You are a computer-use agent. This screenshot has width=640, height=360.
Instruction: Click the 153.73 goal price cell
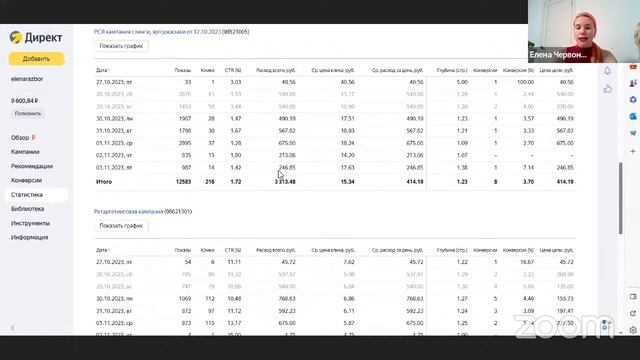pos(565,299)
